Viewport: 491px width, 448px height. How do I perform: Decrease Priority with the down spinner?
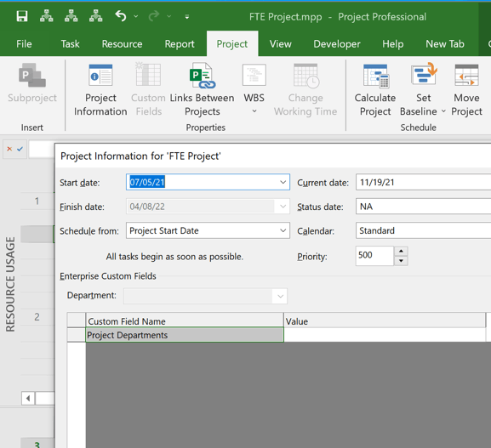tap(401, 261)
